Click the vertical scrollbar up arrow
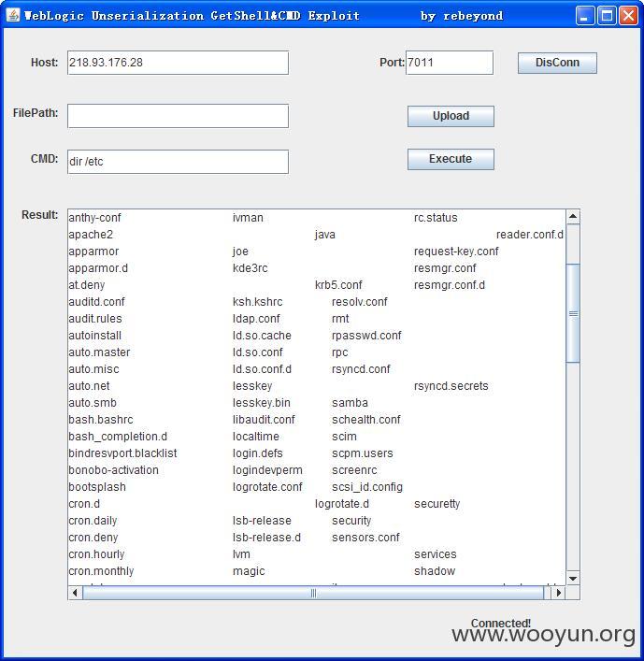Image resolution: width=644 pixels, height=661 pixels. click(573, 217)
